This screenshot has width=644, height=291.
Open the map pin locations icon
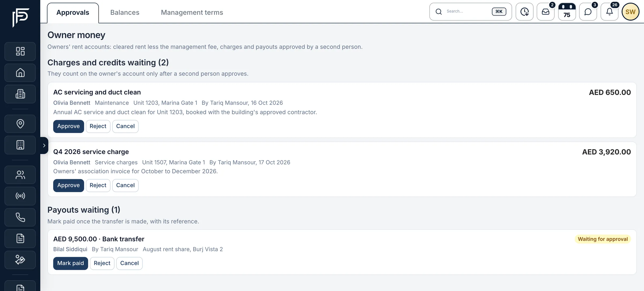coord(20,124)
